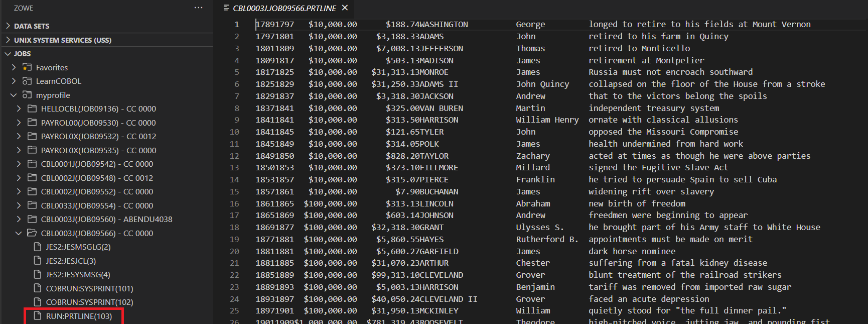The height and width of the screenshot is (324, 868).
Task: Click the myprofile folder icon
Action: [x=27, y=95]
